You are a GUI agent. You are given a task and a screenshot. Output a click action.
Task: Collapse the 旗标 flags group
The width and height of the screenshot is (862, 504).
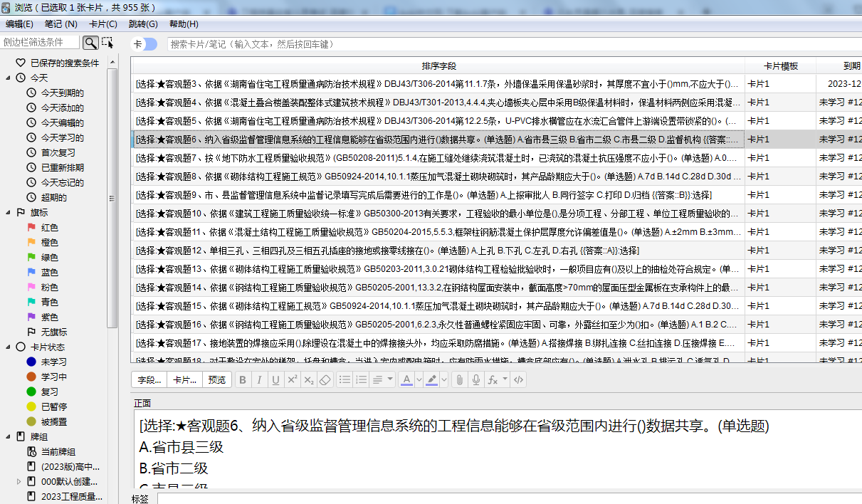coord(8,213)
